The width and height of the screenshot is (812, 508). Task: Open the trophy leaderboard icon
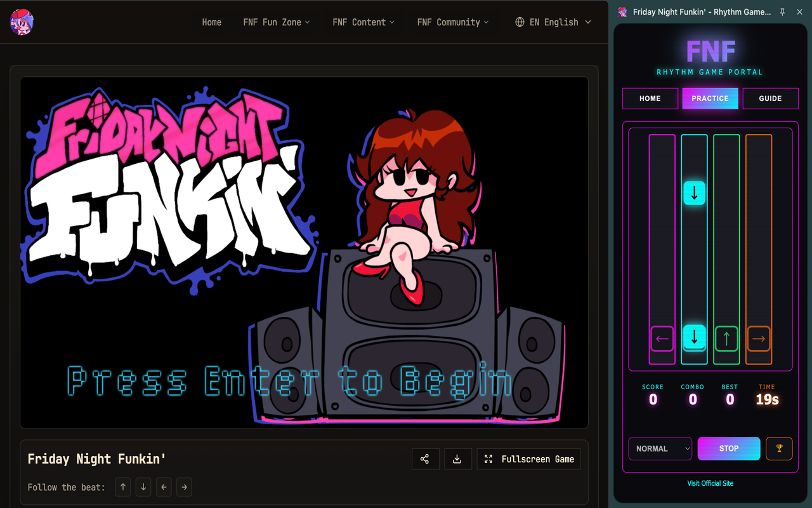click(x=779, y=448)
